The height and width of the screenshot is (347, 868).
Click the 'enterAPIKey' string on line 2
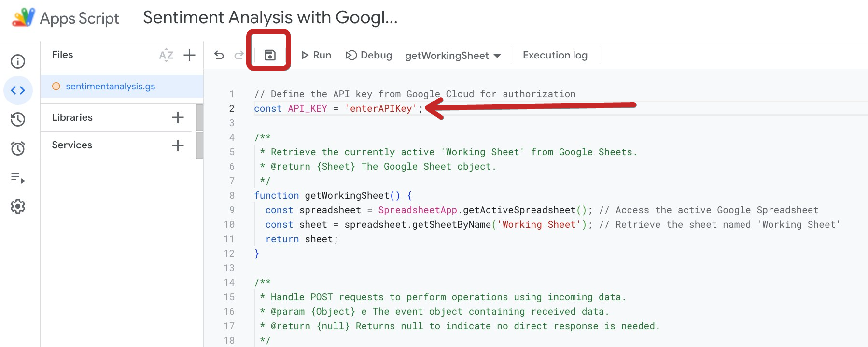(x=380, y=109)
